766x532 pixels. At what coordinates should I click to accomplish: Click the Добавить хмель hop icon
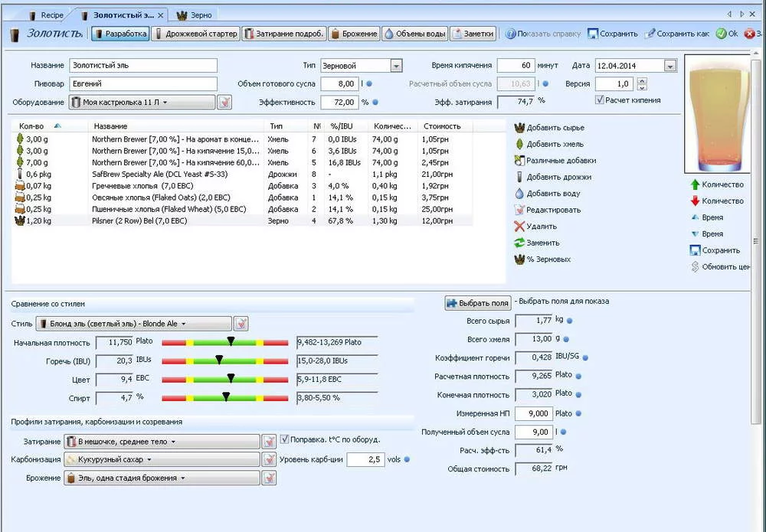point(519,144)
